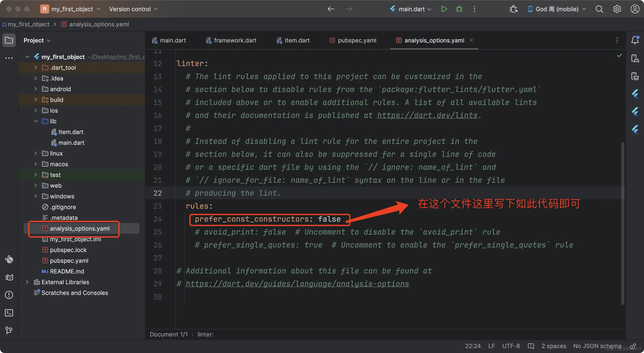Select pubspec.lock in project tree

click(68, 250)
